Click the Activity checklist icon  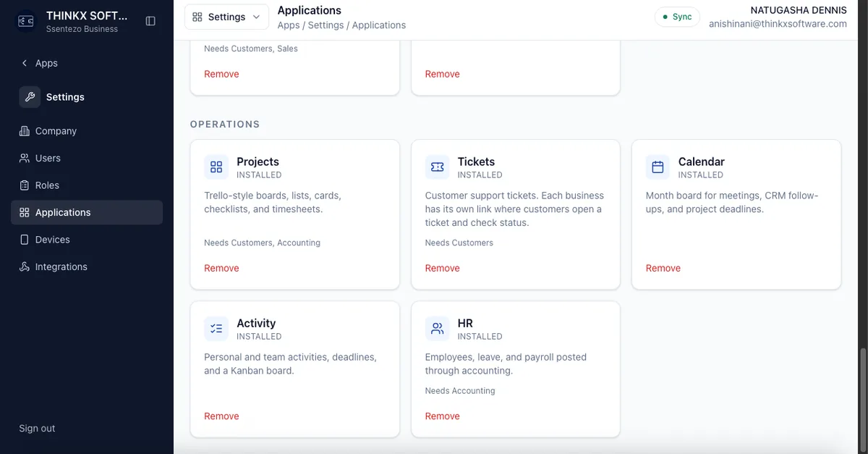[216, 329]
